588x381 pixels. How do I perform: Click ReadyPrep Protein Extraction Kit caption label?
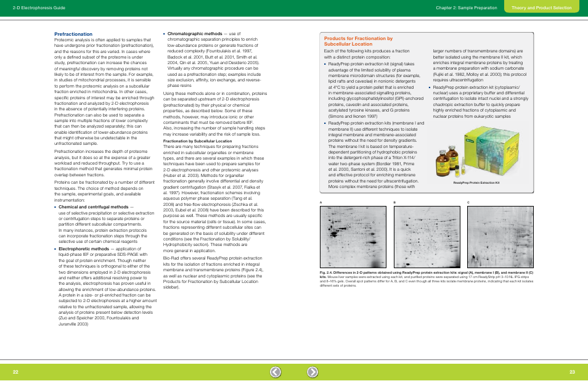[x=476, y=182]
